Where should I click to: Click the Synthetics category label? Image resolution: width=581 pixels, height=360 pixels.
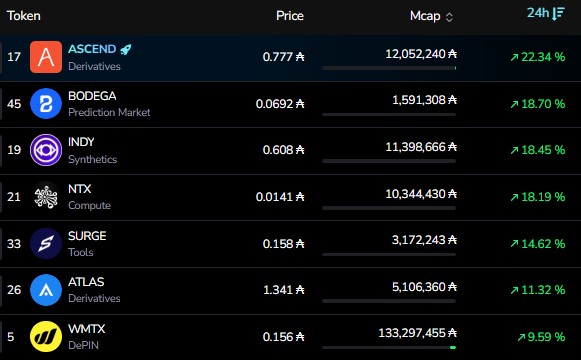93,160
